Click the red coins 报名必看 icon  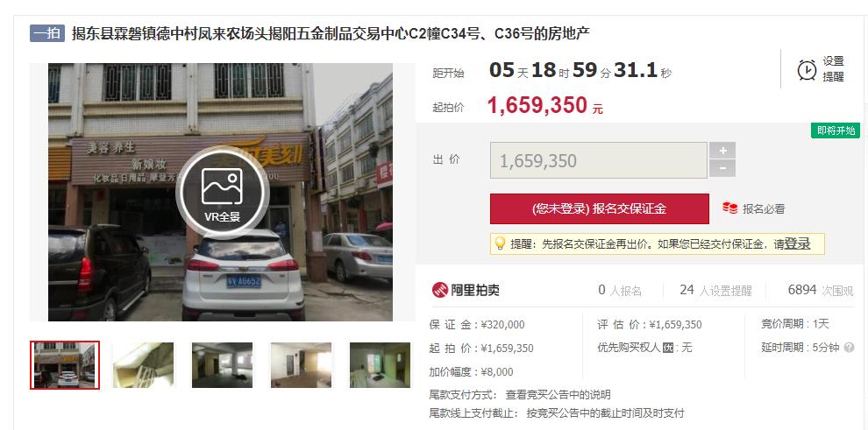[729, 208]
